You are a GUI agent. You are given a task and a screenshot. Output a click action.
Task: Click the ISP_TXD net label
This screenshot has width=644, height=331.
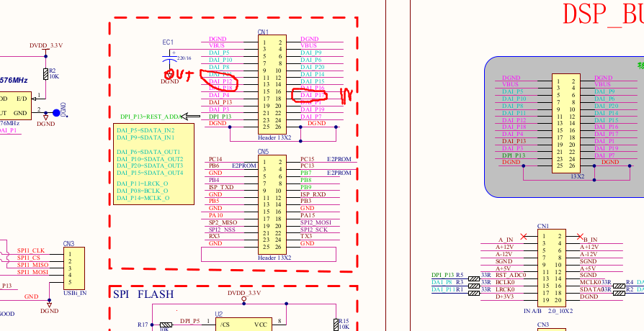tap(221, 187)
